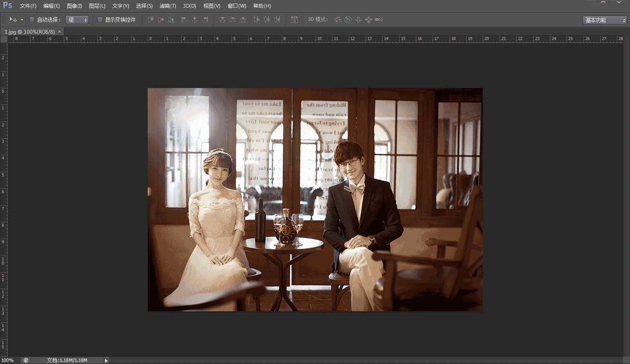
Task: Click the Ps logo in top-left corner
Action: point(7,6)
